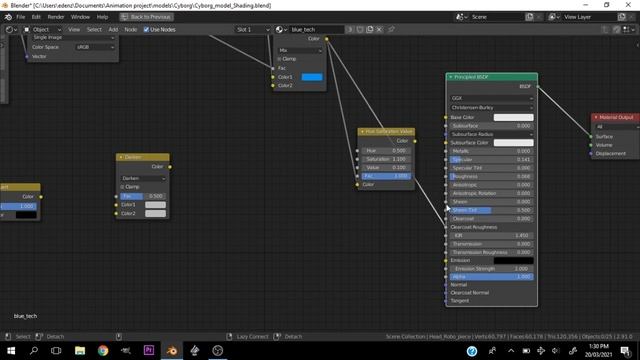Open the Slot 1 dropdown
The width and height of the screenshot is (640, 360).
pos(253,29)
